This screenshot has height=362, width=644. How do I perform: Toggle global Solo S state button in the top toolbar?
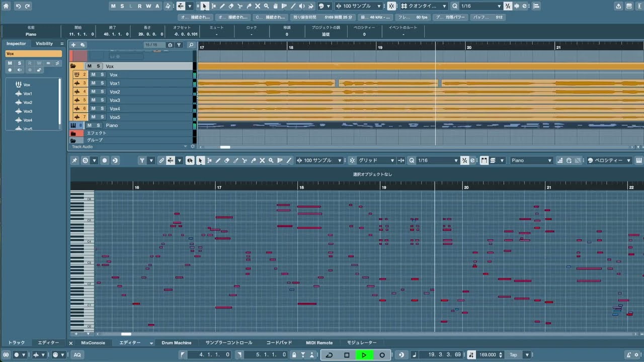click(122, 6)
